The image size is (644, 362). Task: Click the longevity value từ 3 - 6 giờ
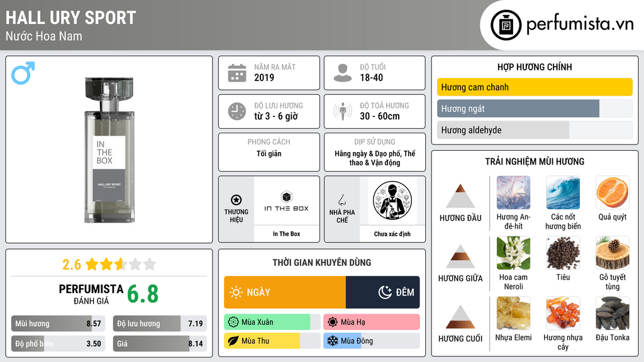(x=275, y=116)
